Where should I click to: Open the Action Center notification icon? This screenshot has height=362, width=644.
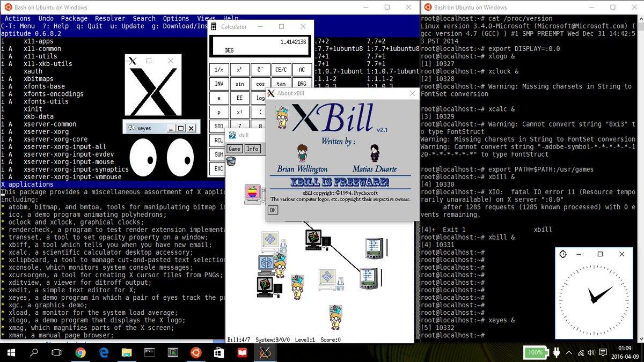tap(604, 353)
